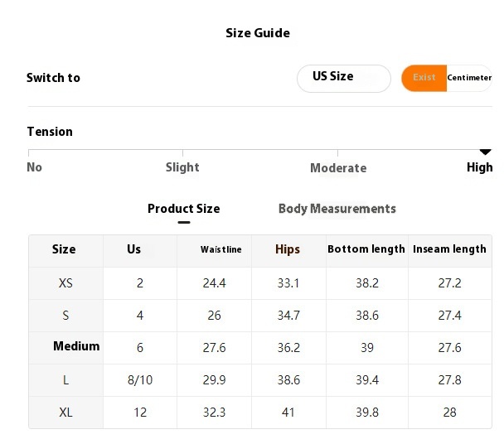This screenshot has width=504, height=444.
Task: Click the orange Exist toggle
Action: [424, 78]
